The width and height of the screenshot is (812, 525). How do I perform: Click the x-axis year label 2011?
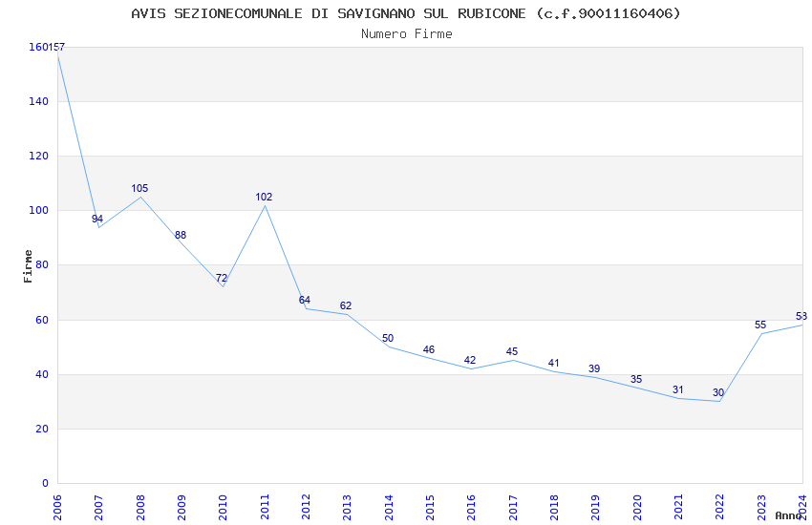pos(265,508)
